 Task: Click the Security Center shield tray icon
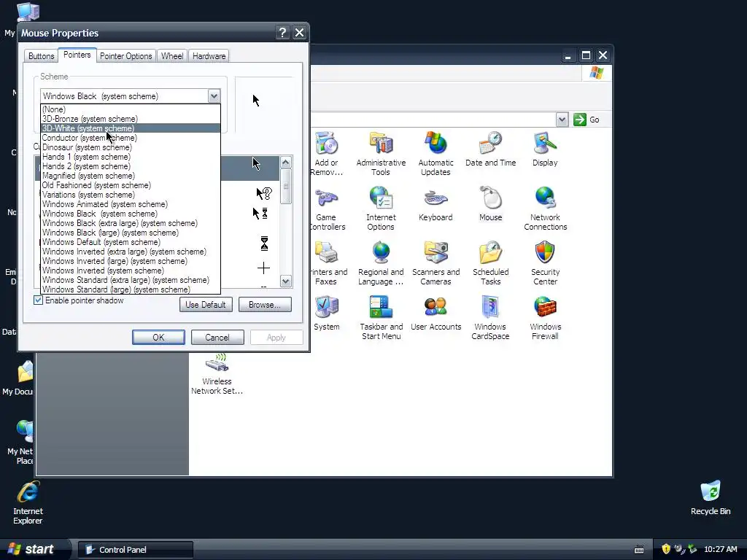tap(666, 549)
